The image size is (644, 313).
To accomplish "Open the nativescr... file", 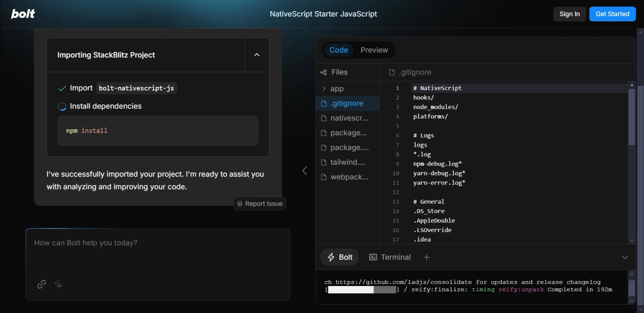I will coord(348,118).
